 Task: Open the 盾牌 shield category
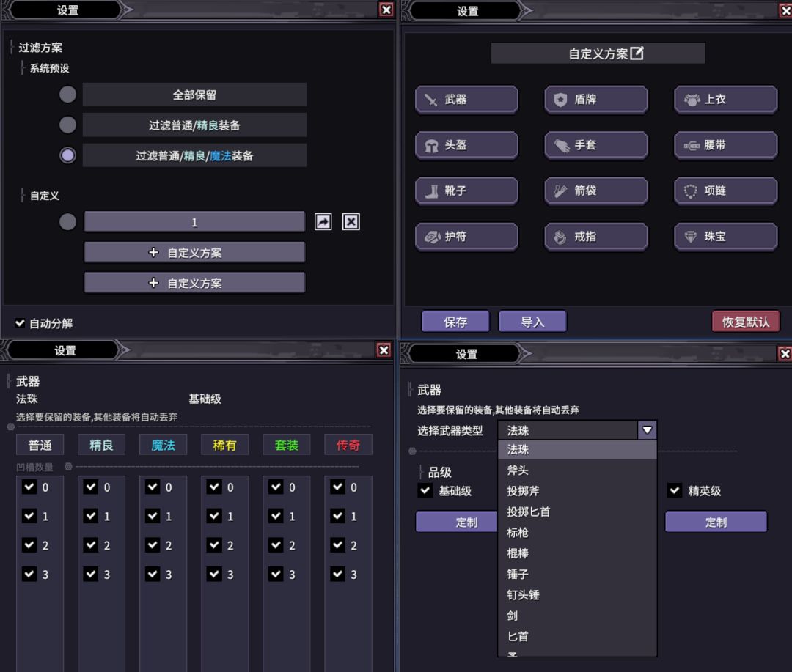[596, 100]
